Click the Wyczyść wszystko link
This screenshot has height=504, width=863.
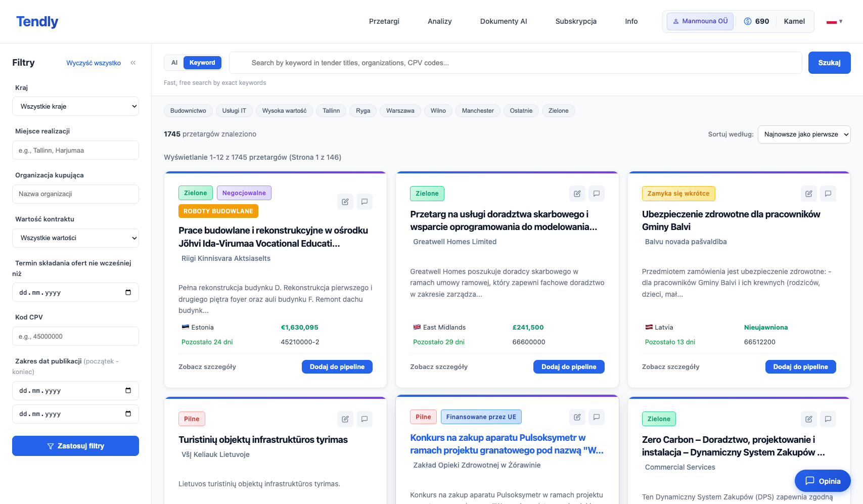click(x=94, y=63)
